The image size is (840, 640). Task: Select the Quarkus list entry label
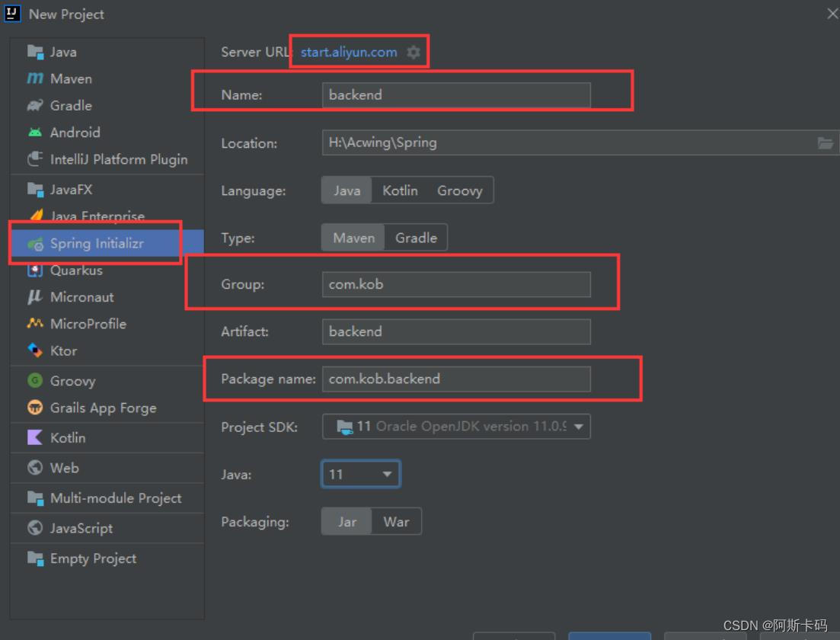pyautogui.click(x=77, y=270)
